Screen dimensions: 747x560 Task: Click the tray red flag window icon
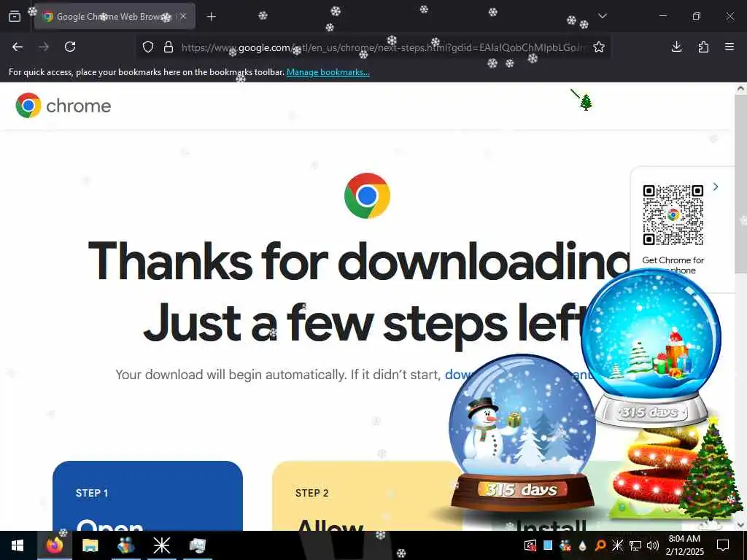point(530,545)
